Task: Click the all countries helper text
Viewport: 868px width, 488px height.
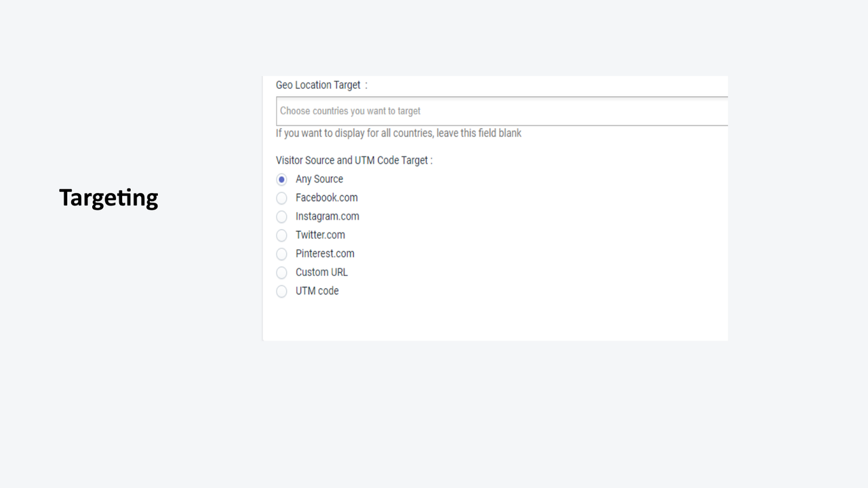Action: (x=398, y=133)
